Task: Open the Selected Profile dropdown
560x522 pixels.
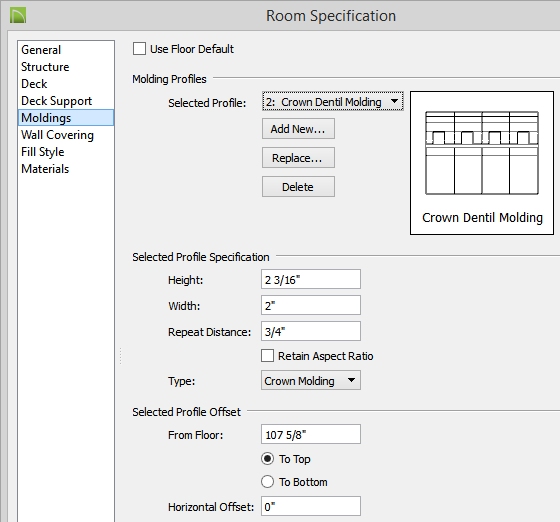Action: point(333,102)
